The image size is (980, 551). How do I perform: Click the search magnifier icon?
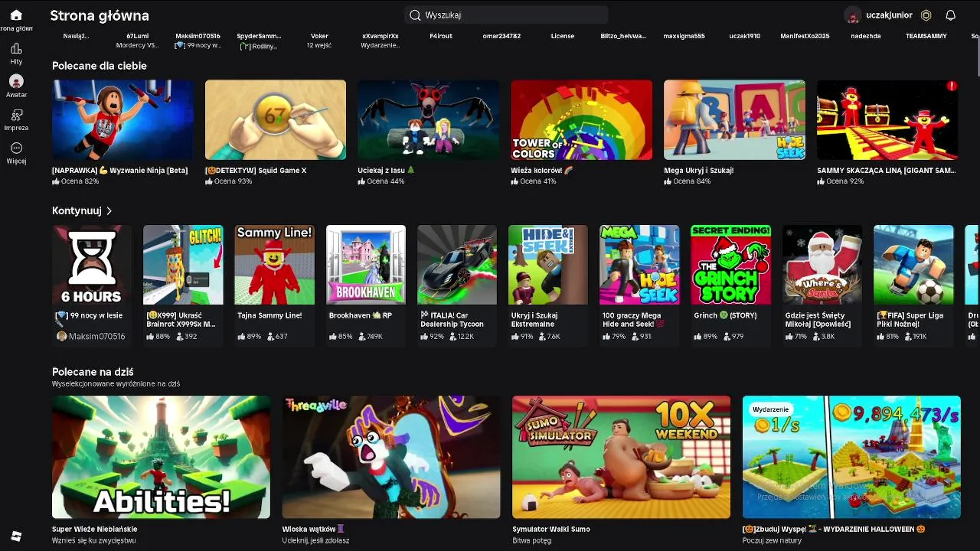[x=415, y=15]
